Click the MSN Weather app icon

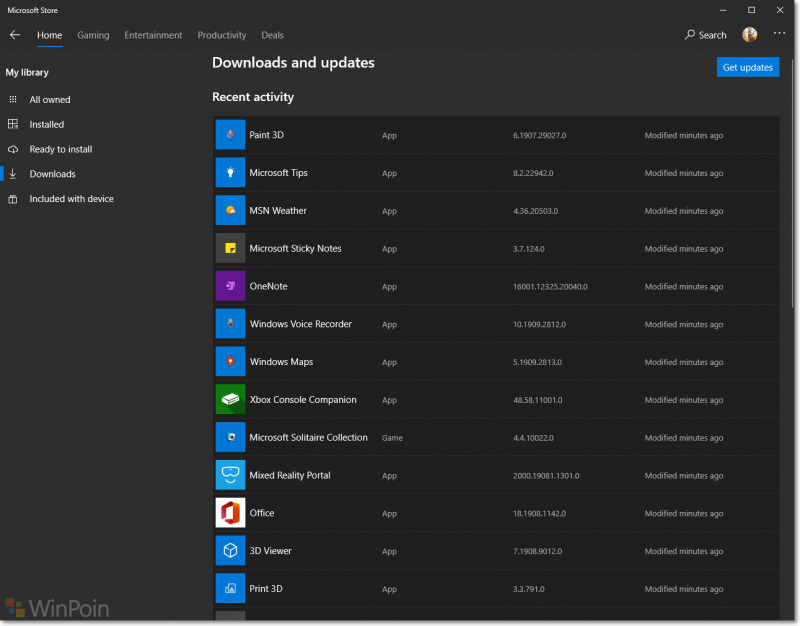point(230,210)
